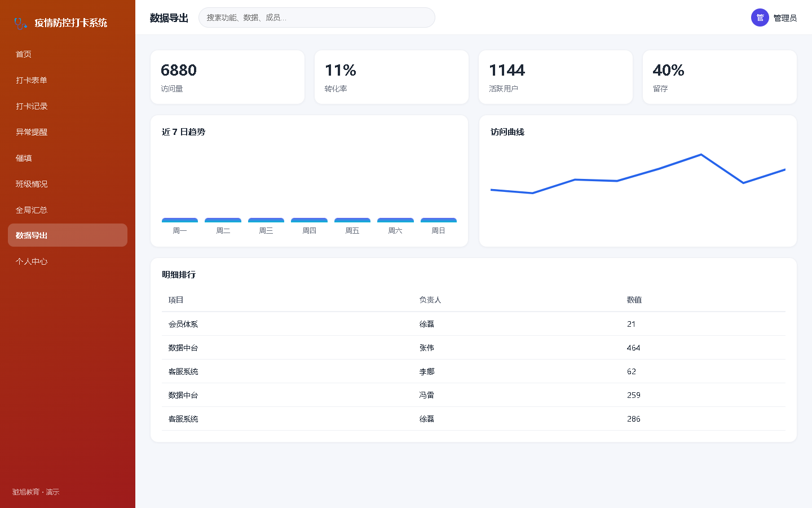Click 李娜 in the table
Viewport: 812px width, 508px height.
pyautogui.click(x=427, y=371)
